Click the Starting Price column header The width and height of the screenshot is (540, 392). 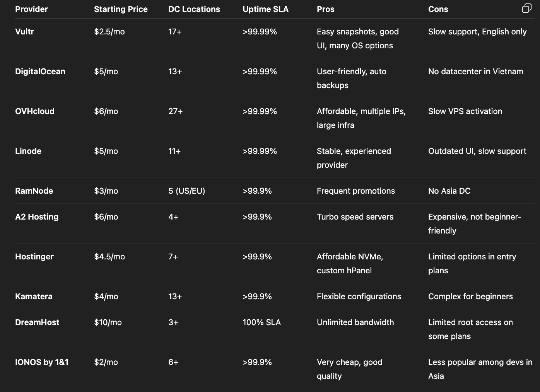coord(121,9)
